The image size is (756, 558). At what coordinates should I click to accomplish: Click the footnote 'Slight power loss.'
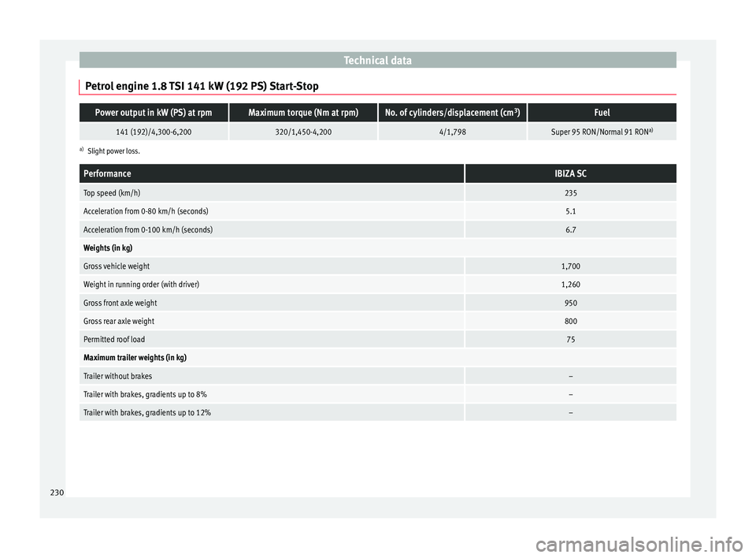click(113, 151)
